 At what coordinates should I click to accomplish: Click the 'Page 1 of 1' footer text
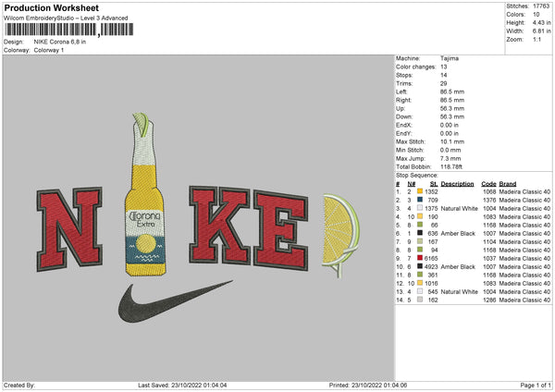(x=536, y=385)
